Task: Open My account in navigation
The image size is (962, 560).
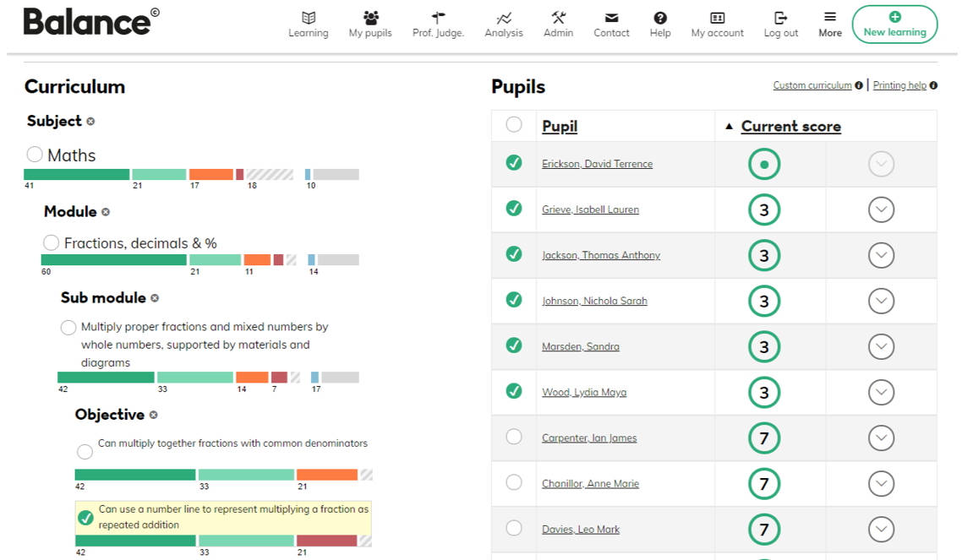Action: [x=717, y=24]
